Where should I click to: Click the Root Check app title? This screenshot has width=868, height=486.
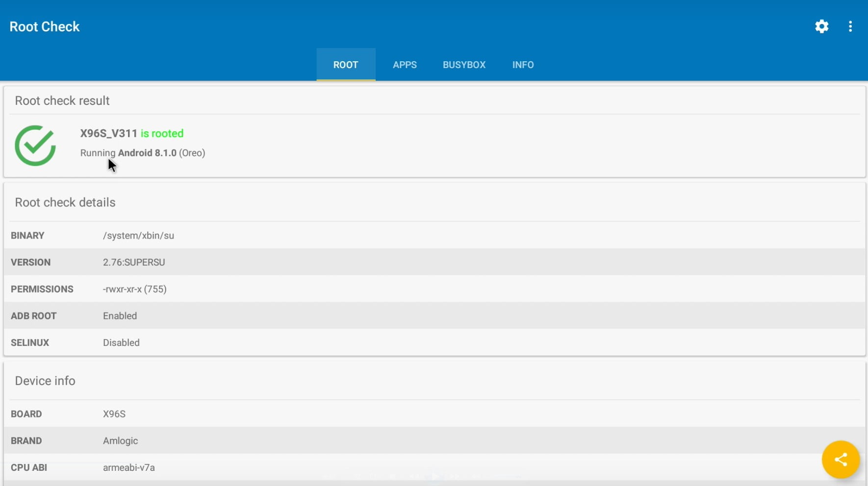click(x=45, y=26)
